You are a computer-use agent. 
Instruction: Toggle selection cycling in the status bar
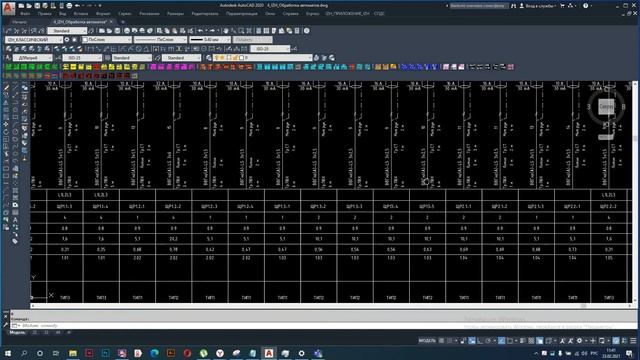click(540, 340)
